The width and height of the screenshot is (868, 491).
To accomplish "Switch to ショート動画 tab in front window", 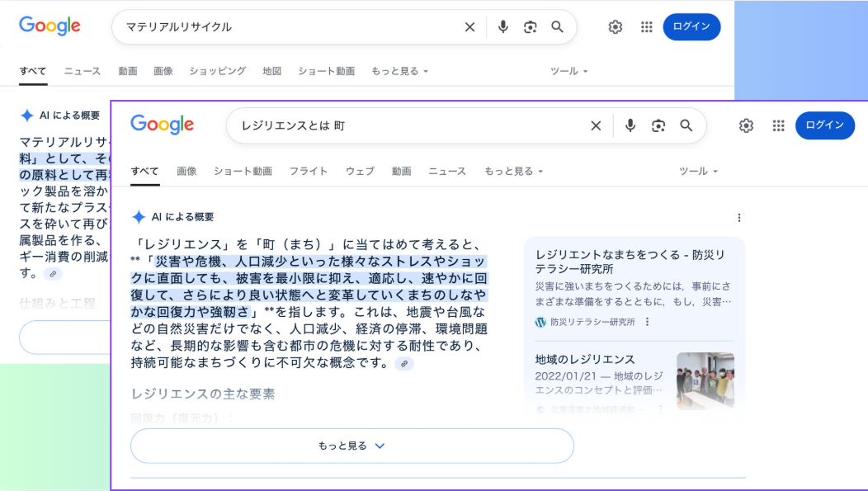I will [x=243, y=171].
